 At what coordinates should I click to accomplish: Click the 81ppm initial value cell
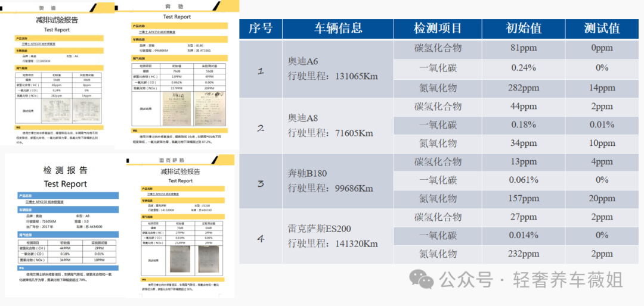coord(524,49)
